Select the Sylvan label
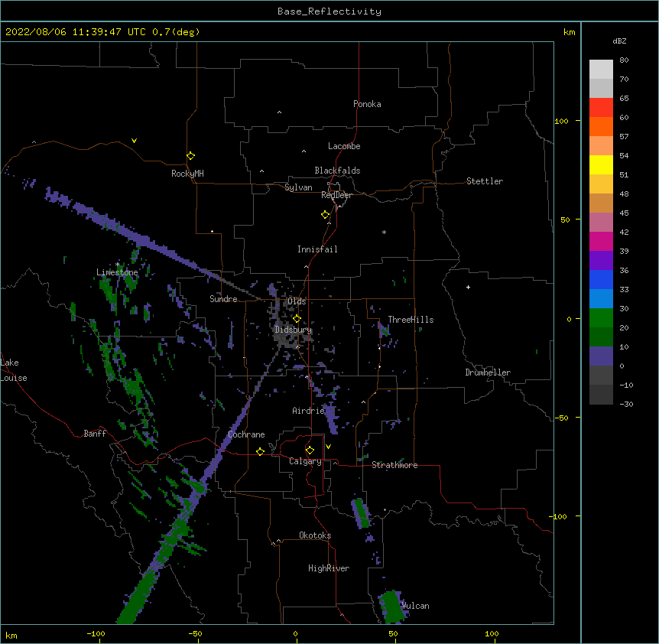This screenshot has height=644, width=659. (298, 187)
